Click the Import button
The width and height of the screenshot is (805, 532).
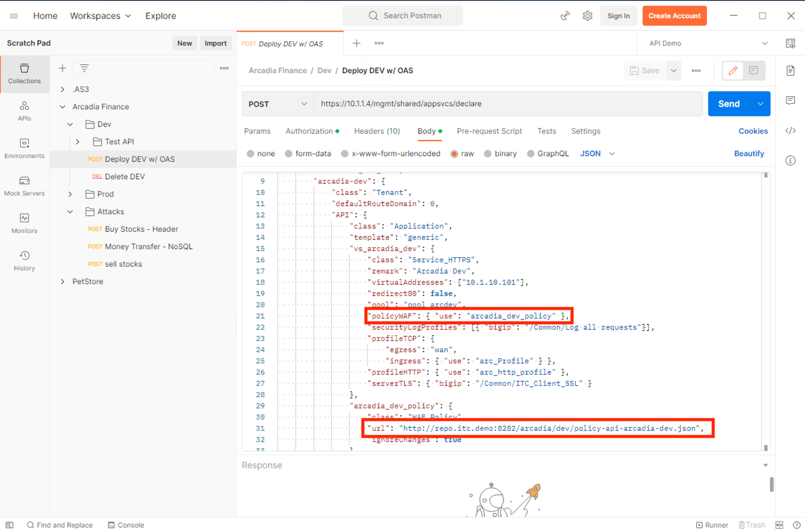coord(215,43)
